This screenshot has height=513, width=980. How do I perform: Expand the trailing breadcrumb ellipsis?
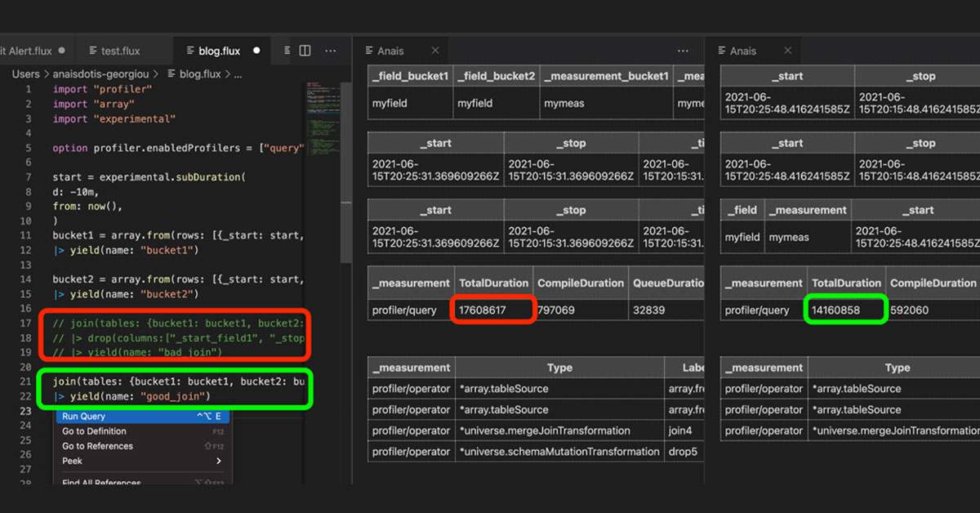pos(238,74)
